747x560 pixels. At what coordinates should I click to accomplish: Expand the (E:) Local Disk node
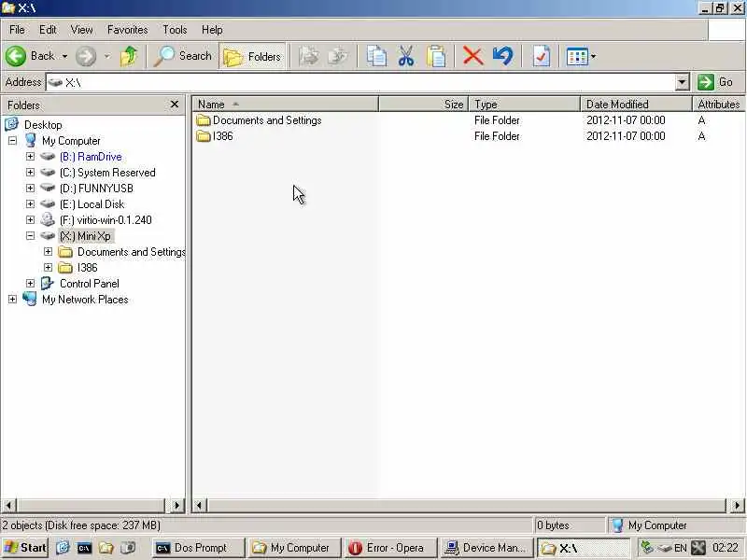30,204
